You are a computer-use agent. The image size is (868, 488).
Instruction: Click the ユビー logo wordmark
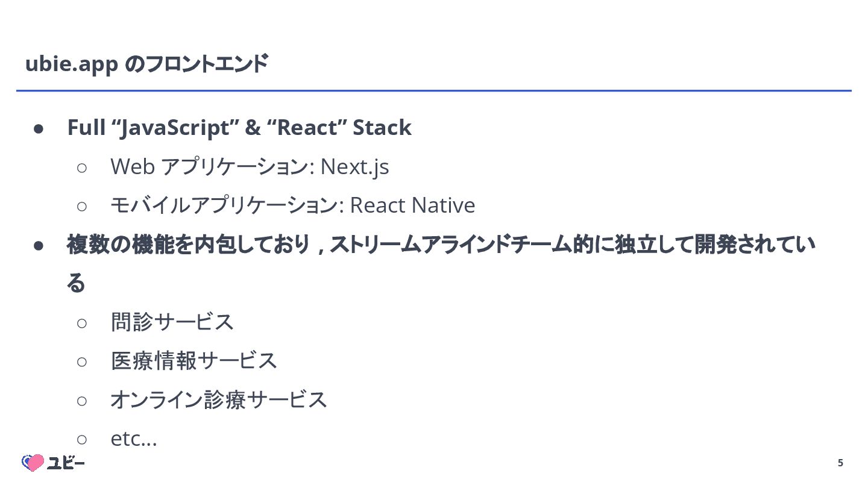pos(66,463)
